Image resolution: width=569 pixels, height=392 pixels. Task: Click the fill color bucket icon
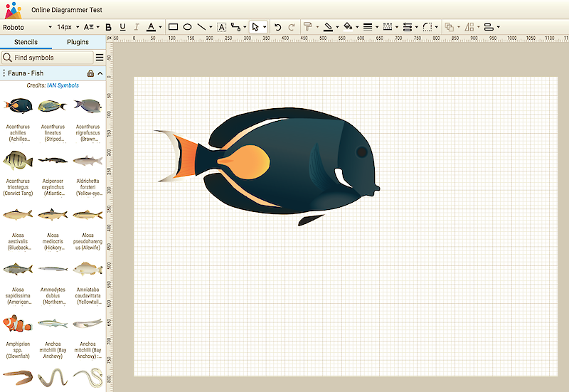point(348,27)
